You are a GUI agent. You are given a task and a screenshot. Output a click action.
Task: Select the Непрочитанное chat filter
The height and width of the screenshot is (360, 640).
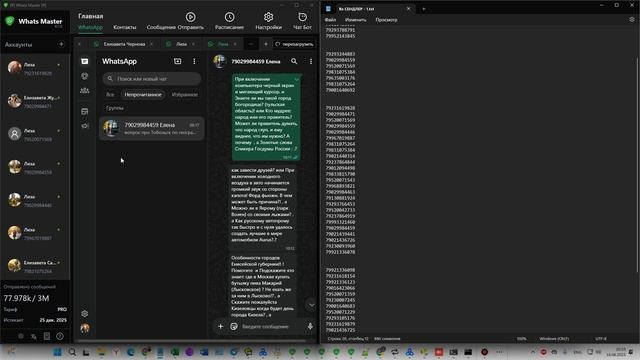coord(143,95)
